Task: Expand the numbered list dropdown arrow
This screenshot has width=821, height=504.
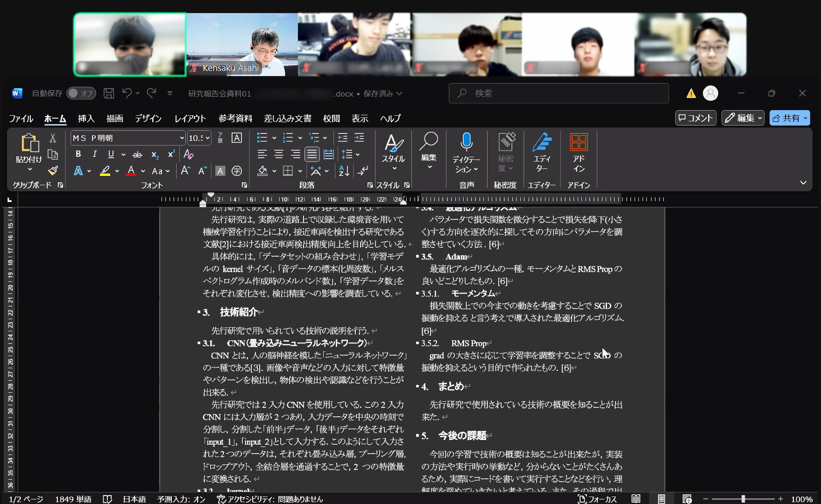Action: [x=300, y=138]
